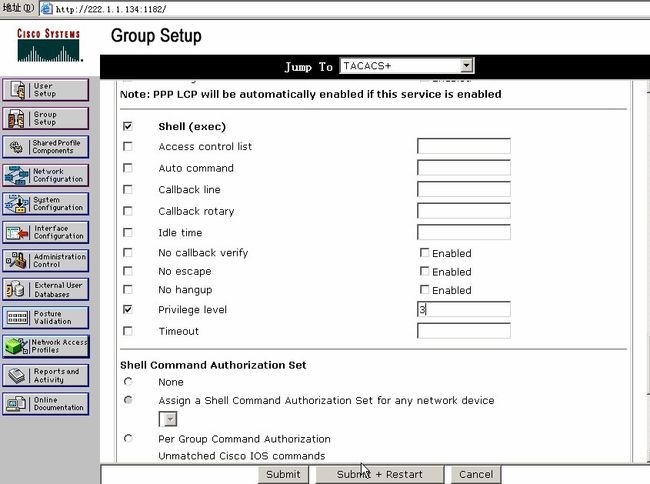Open Group Setup in the sidebar
Image resolution: width=650 pixels, height=484 pixels.
point(45,119)
